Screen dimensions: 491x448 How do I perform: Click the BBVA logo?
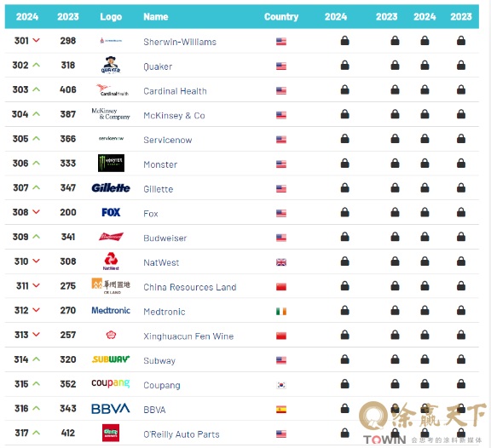[111, 409]
